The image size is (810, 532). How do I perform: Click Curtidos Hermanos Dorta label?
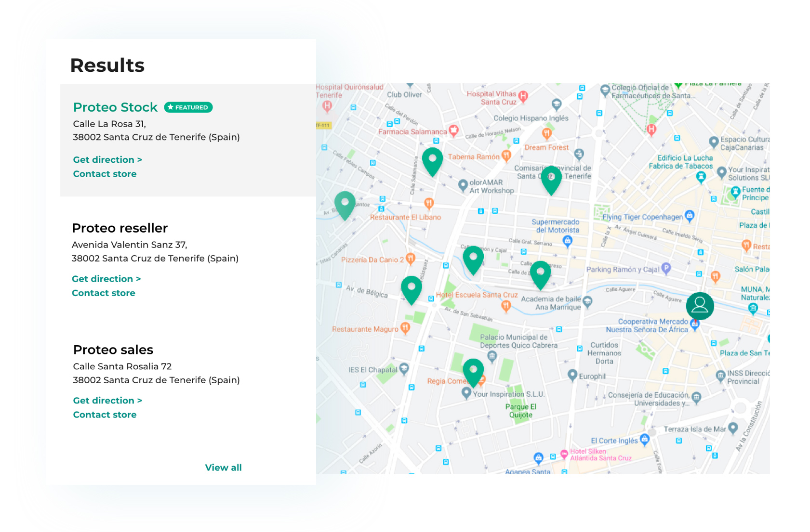pyautogui.click(x=604, y=353)
